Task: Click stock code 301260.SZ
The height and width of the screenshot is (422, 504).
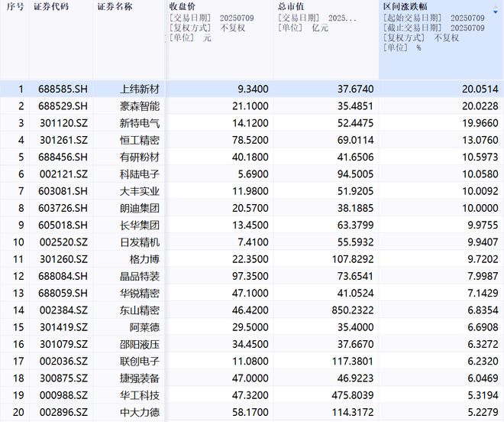Action: 63,259
